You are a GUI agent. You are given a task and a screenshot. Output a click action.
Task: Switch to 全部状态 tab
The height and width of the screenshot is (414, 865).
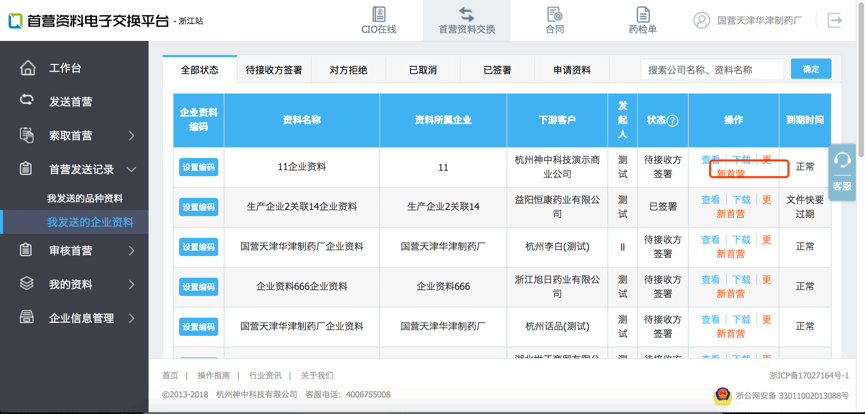(200, 70)
